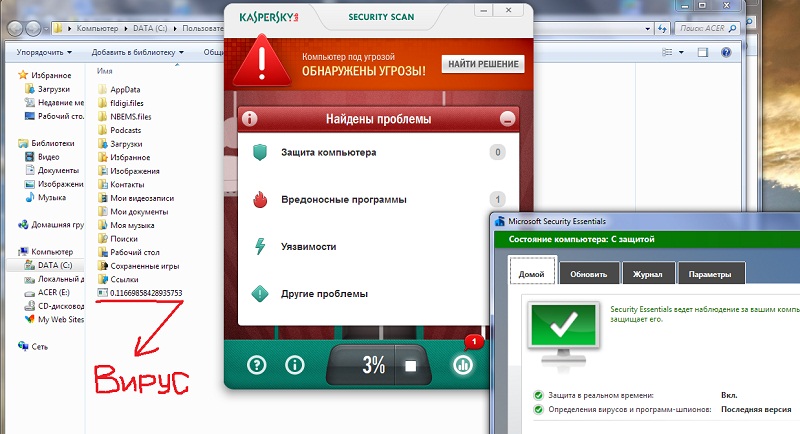Switch to the 'Параметры' tab in Security Essentials

(x=710, y=274)
